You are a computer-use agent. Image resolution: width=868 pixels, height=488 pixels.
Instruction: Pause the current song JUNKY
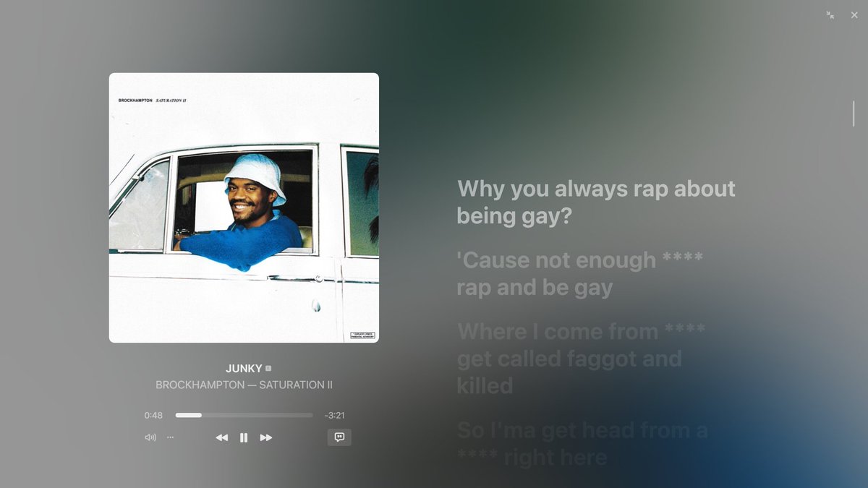pos(244,437)
